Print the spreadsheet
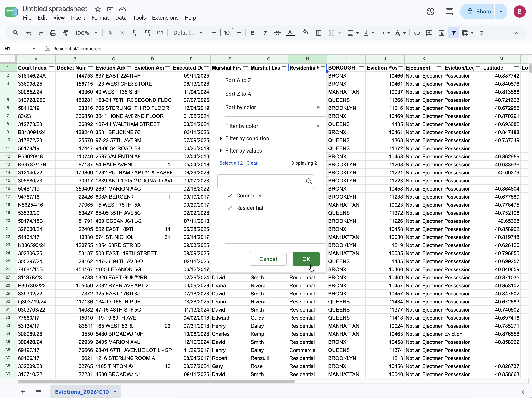The width and height of the screenshot is (532, 398). click(53, 33)
